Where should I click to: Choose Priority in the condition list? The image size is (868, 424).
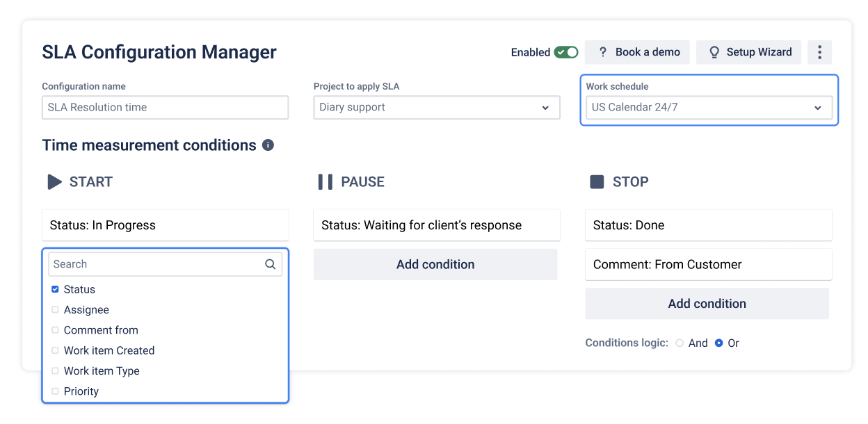81,391
